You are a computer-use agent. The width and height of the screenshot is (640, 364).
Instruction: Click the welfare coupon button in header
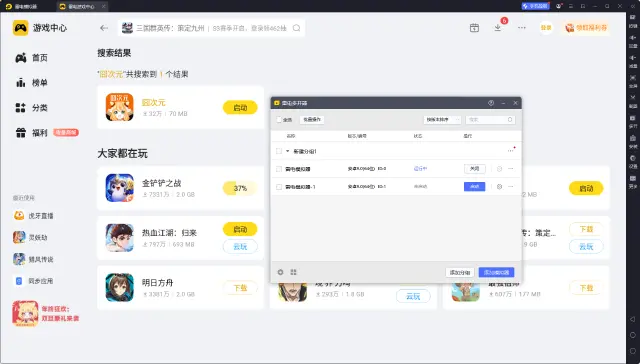point(586,28)
